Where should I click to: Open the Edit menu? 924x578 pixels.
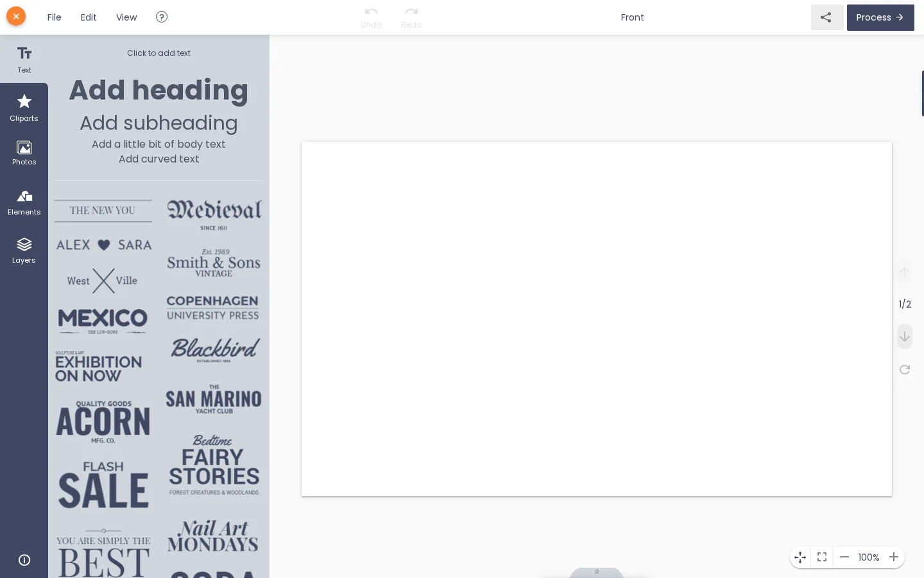click(x=89, y=17)
